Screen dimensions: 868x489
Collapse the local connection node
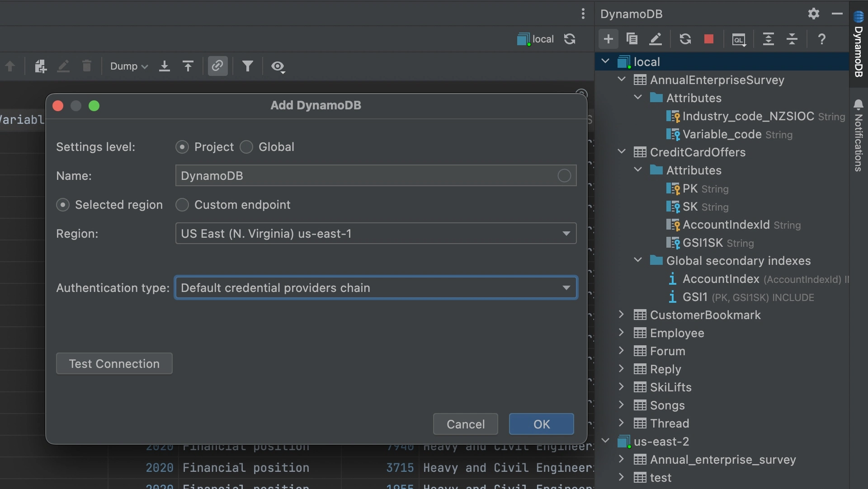605,61
